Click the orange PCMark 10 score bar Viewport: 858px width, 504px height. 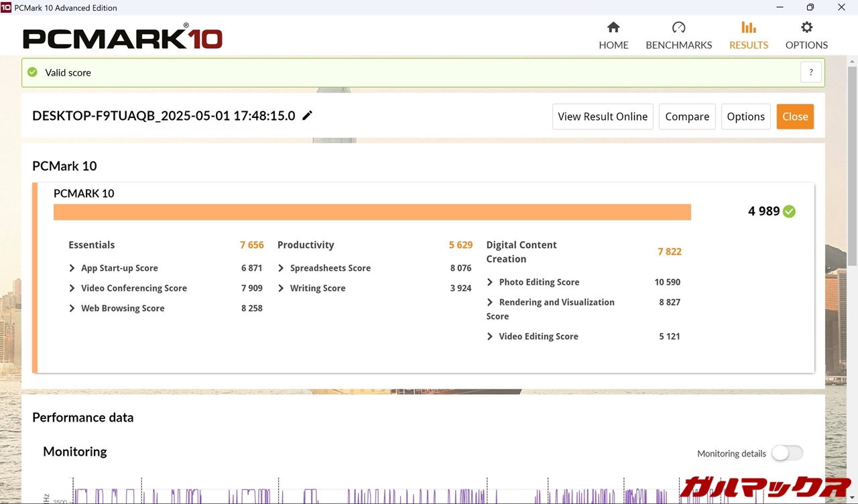[372, 212]
